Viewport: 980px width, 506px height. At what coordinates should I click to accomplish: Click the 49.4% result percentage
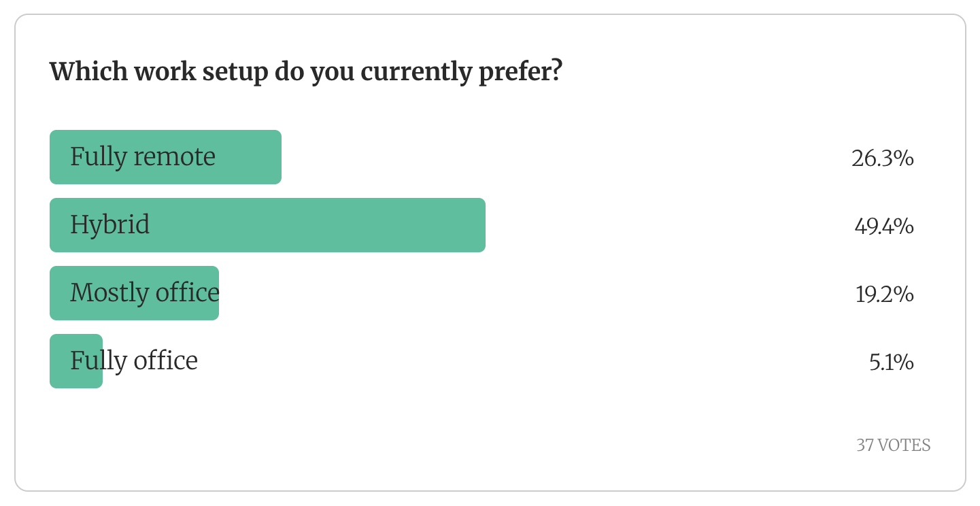coord(883,226)
